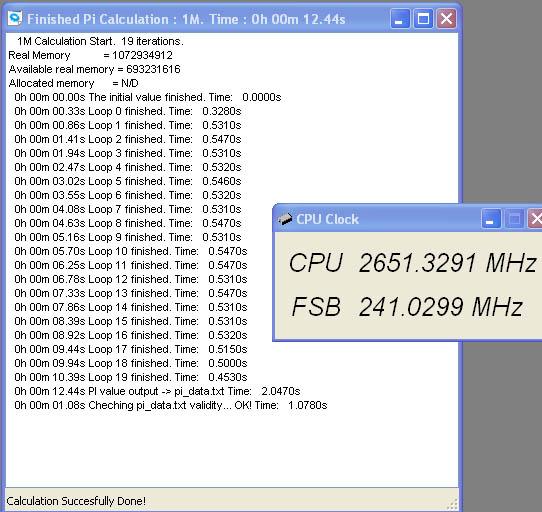The width and height of the screenshot is (542, 512).
Task: Click the CPU Clock title bar text
Action: click(327, 219)
